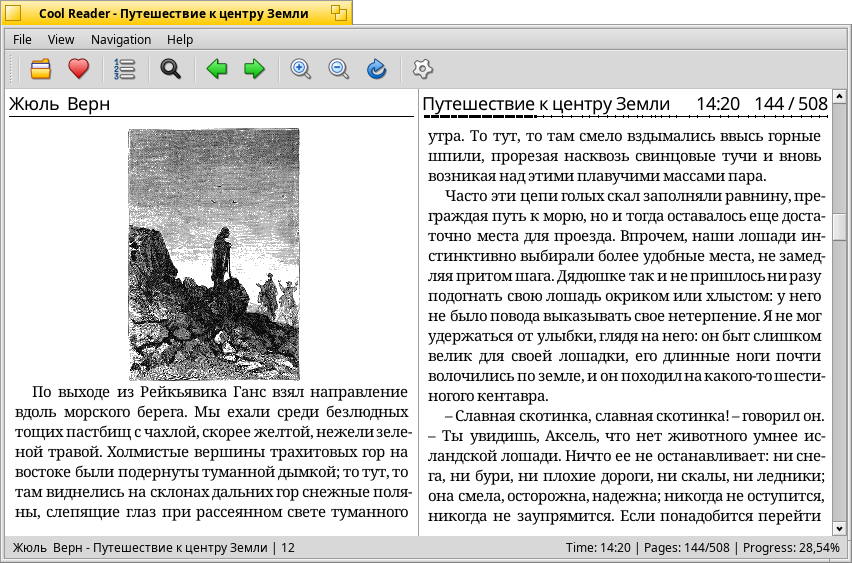This screenshot has height=563, width=852.
Task: Go back with green left arrow
Action: [217, 69]
